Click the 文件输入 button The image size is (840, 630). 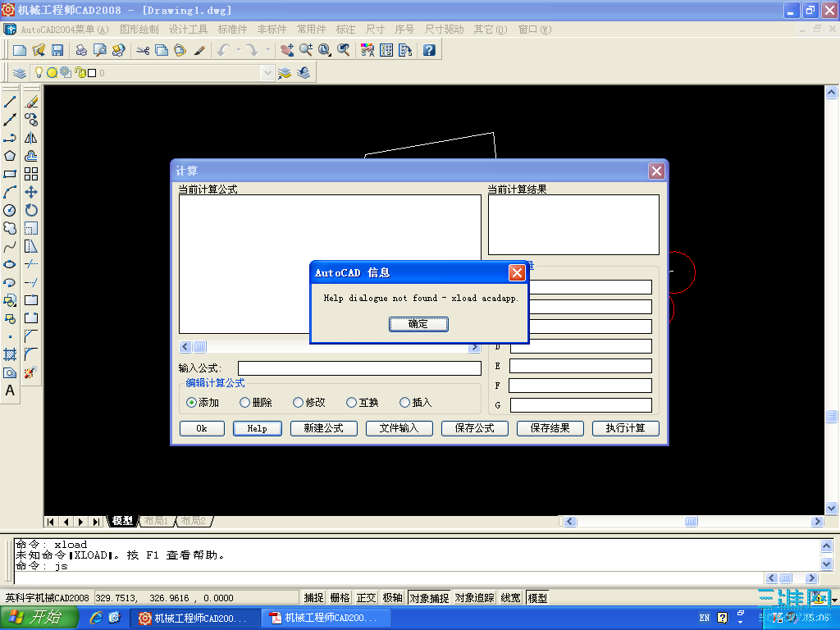coord(399,428)
